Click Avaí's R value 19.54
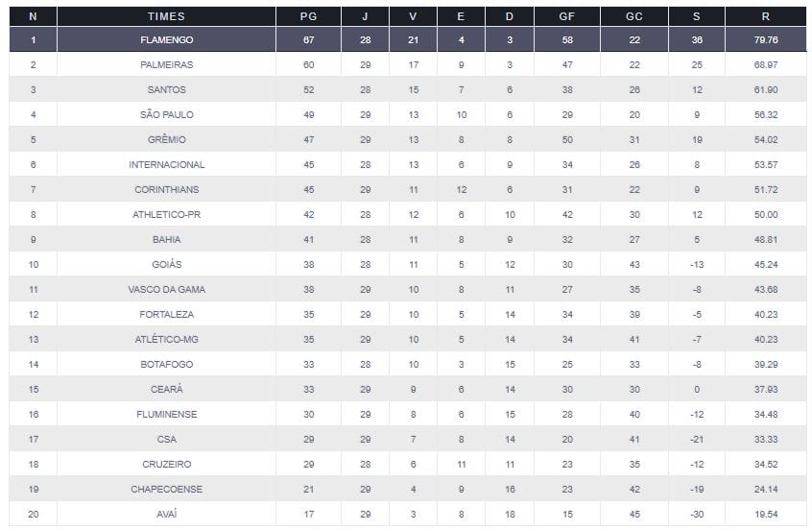The height and width of the screenshot is (531, 812). pos(765,514)
